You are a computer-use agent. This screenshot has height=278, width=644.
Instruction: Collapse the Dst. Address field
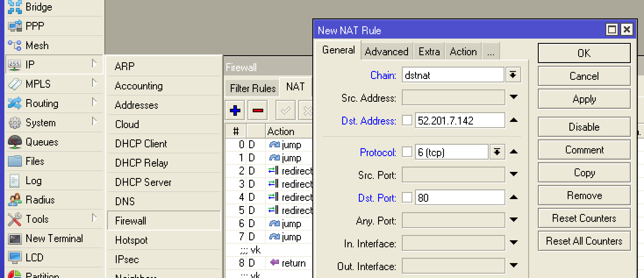(x=514, y=121)
